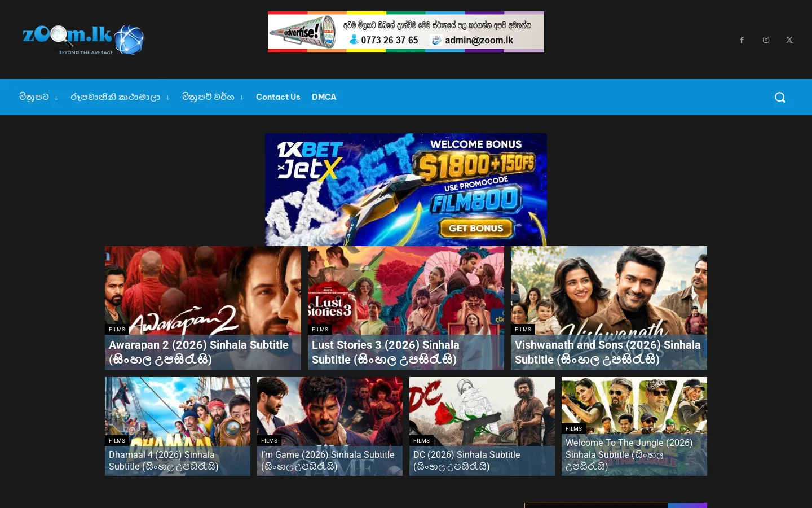Expand the චිත්‍රපට menu dropdown
The height and width of the screenshot is (508, 812).
point(39,97)
